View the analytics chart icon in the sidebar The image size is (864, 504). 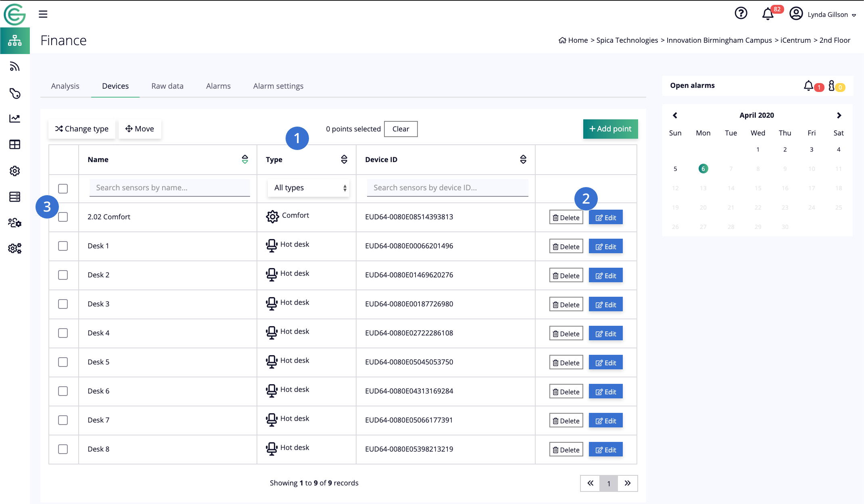click(x=15, y=118)
